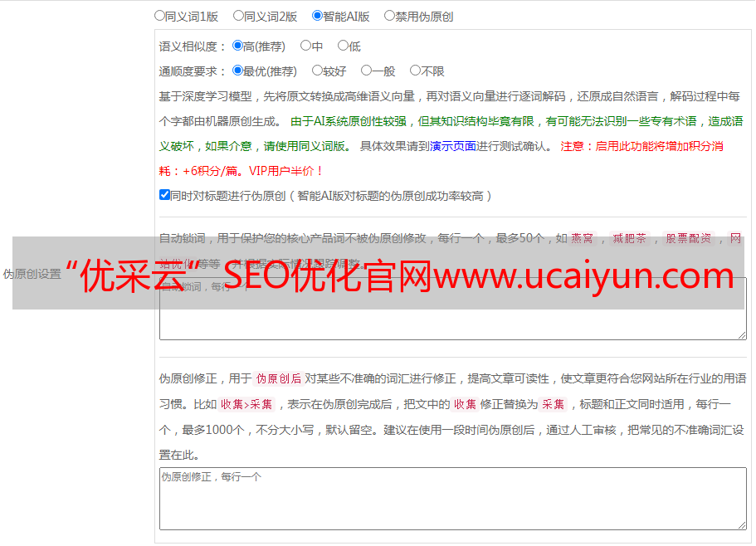Viewport: 756px width, 546px height.
Task: Set 通顺度要求 to 不限
Action: click(x=415, y=71)
